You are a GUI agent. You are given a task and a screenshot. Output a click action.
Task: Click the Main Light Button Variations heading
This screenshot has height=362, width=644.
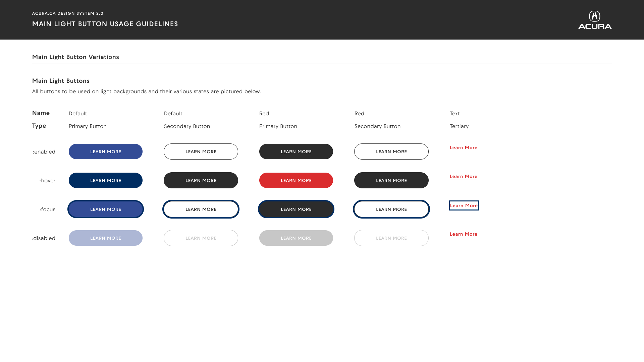click(x=75, y=57)
